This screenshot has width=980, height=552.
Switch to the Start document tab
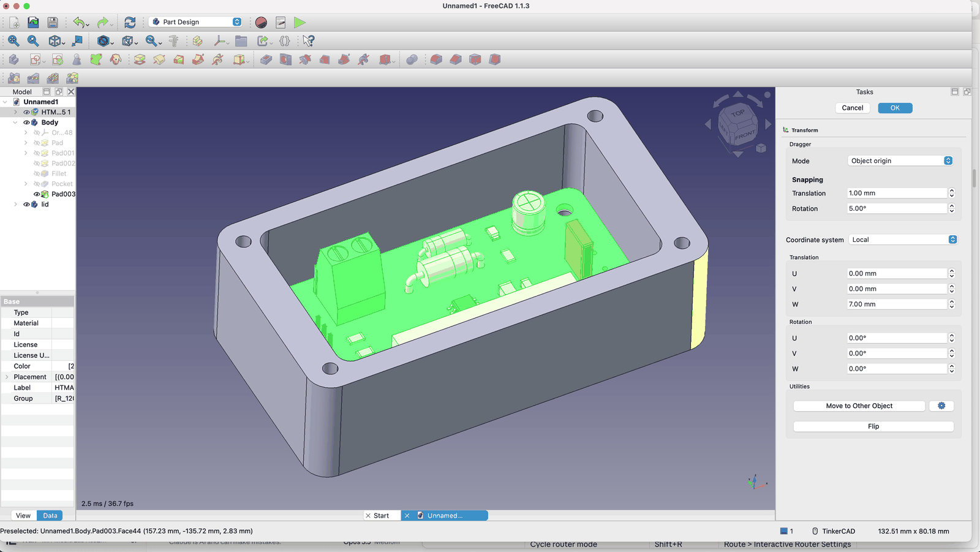[x=382, y=515]
